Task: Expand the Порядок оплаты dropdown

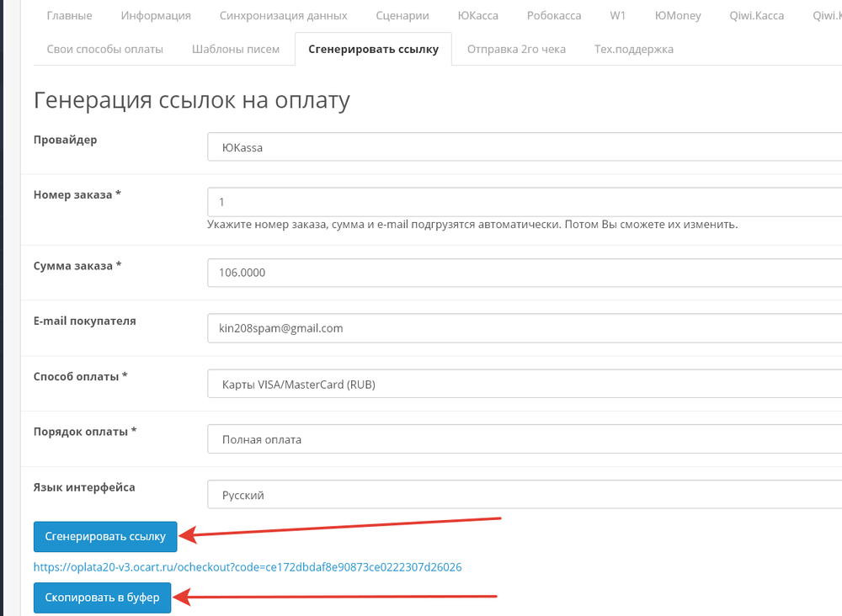Action: tap(524, 438)
